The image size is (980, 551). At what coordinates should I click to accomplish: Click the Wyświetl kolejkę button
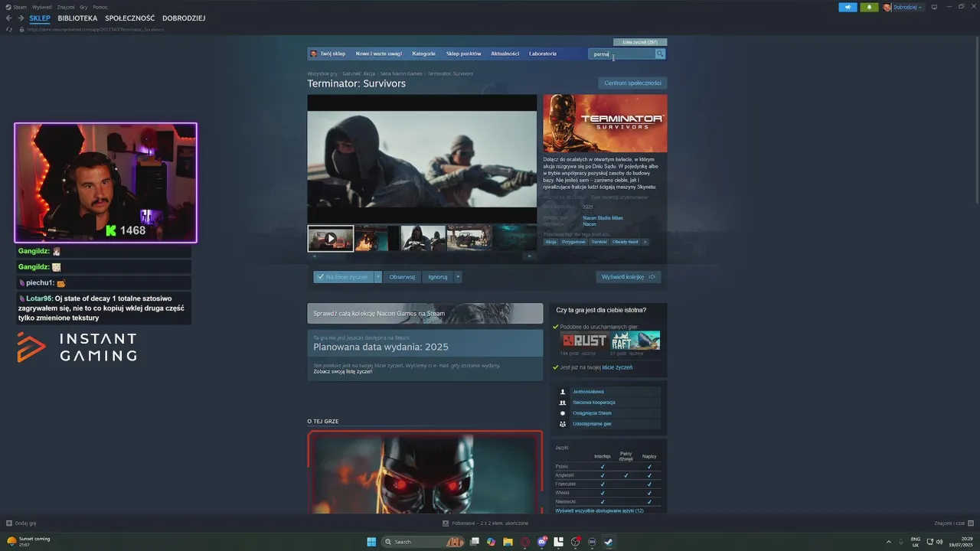[x=629, y=277]
